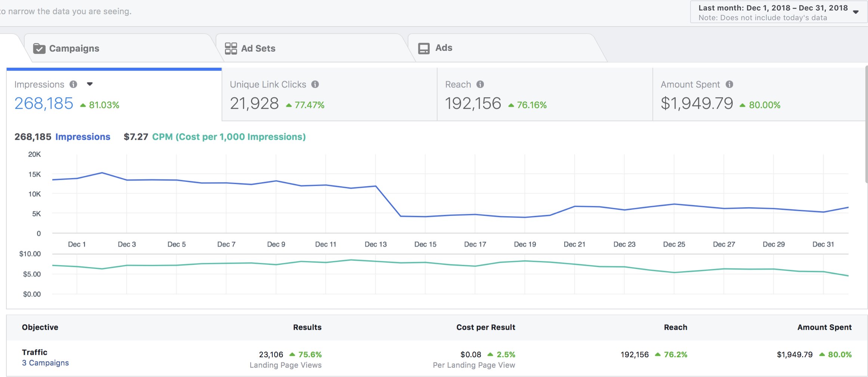Image resolution: width=868 pixels, height=377 pixels.
Task: Click the Dec 25 marker on chart axis
Action: [x=674, y=244]
